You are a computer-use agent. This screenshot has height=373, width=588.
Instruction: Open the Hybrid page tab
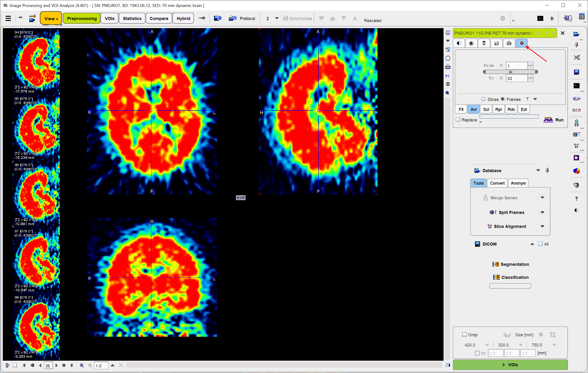183,18
